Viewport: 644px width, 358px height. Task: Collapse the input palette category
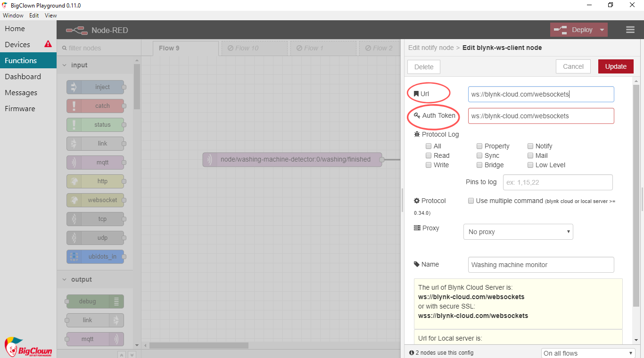(x=95, y=65)
